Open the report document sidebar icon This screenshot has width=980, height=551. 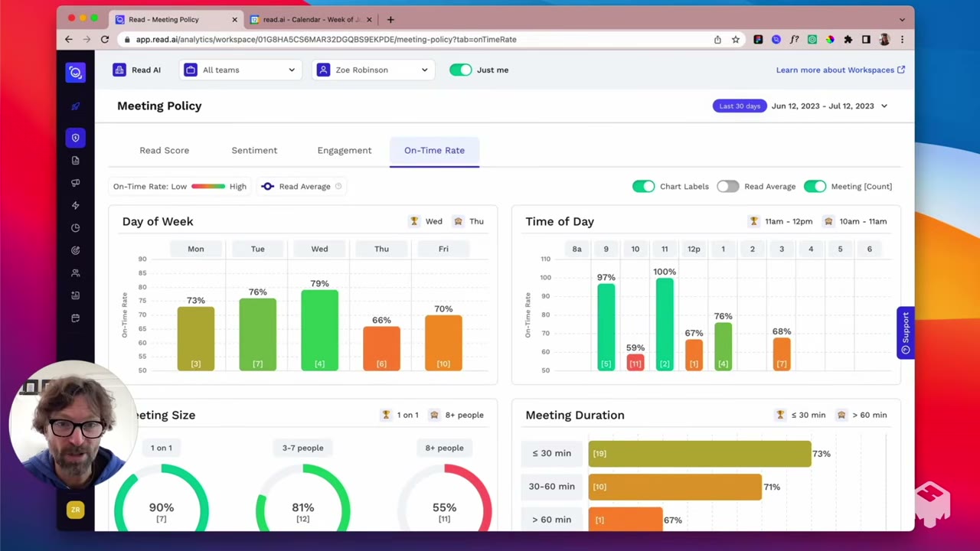coord(75,161)
